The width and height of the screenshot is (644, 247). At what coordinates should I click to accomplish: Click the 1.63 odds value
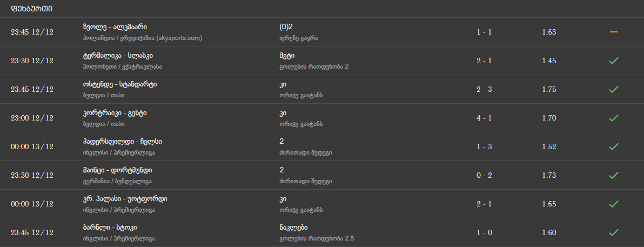549,32
